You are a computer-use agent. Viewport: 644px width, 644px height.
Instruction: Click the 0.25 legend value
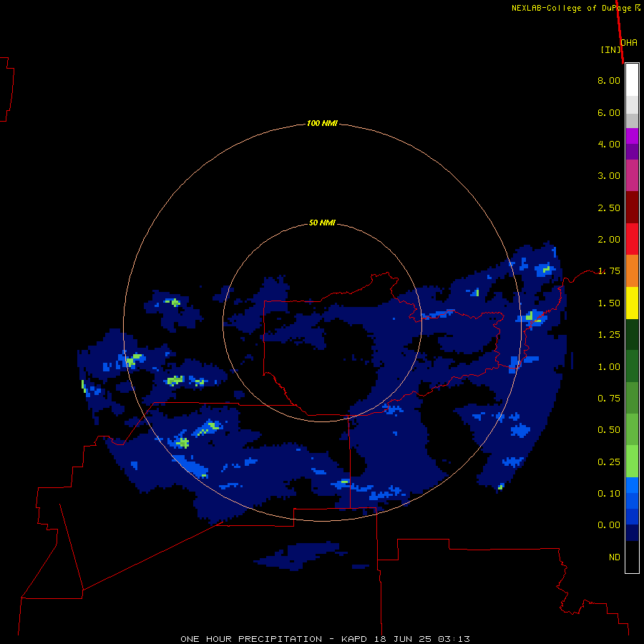(609, 462)
